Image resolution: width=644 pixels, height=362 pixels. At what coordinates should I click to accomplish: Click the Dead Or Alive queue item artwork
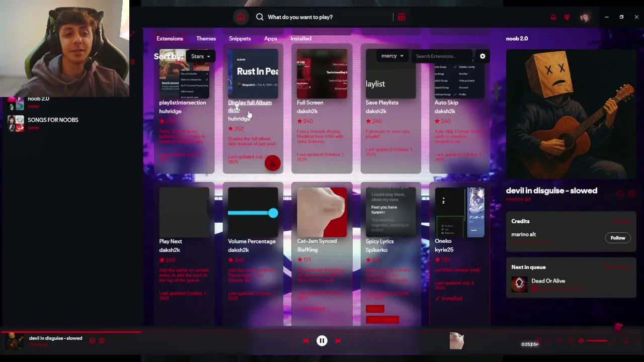pos(519,284)
